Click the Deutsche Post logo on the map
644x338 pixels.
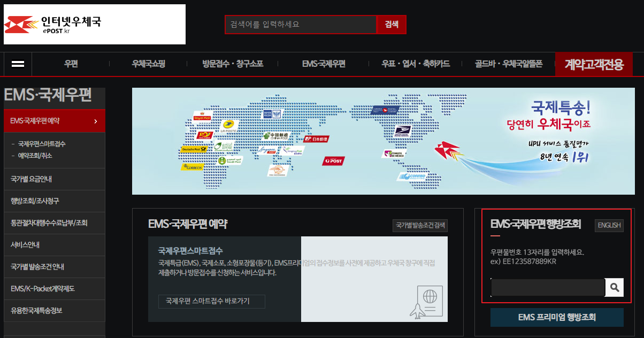[x=194, y=149]
